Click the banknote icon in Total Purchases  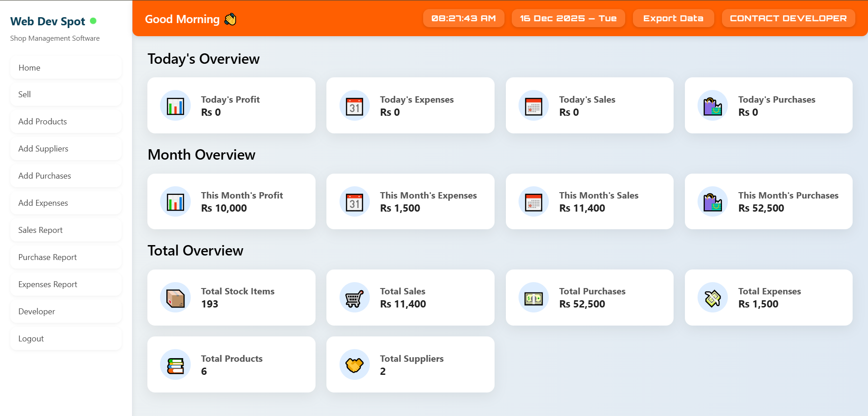[533, 298]
